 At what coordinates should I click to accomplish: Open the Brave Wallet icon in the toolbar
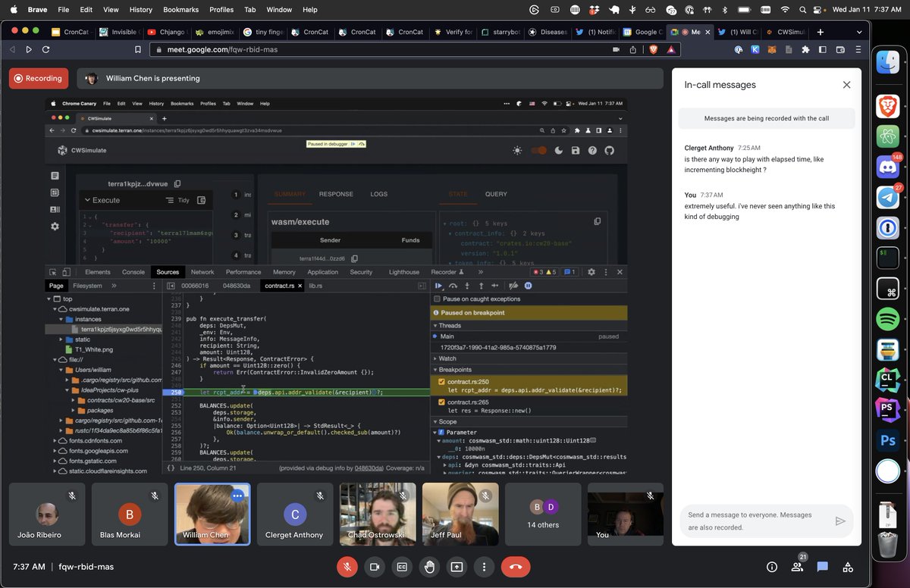pyautogui.click(x=840, y=49)
